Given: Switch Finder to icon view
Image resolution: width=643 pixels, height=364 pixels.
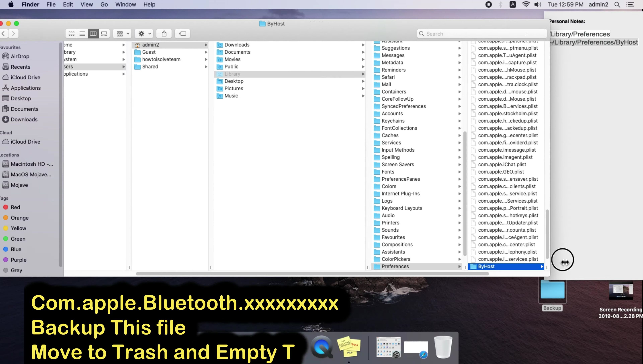Looking at the screenshot, I should (71, 33).
